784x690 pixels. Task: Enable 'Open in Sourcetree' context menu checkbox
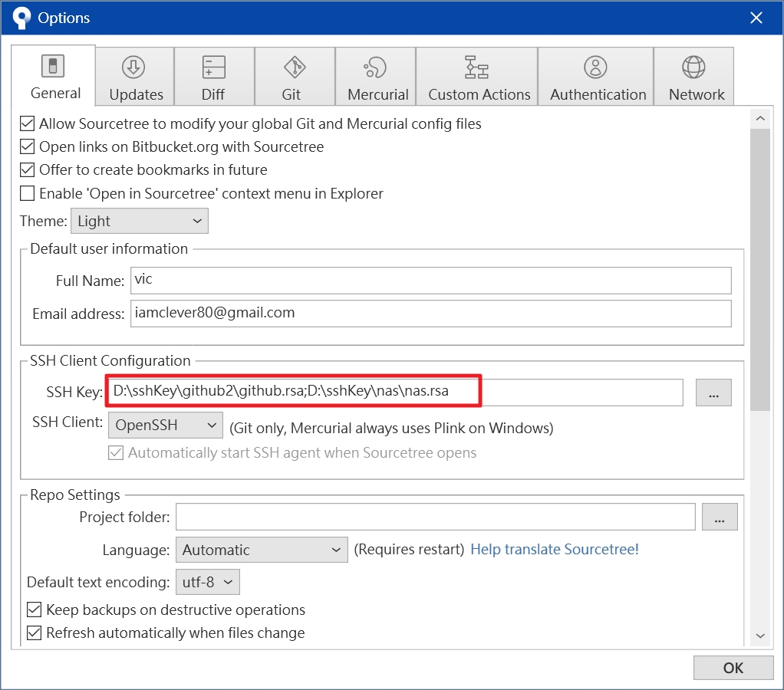27,193
